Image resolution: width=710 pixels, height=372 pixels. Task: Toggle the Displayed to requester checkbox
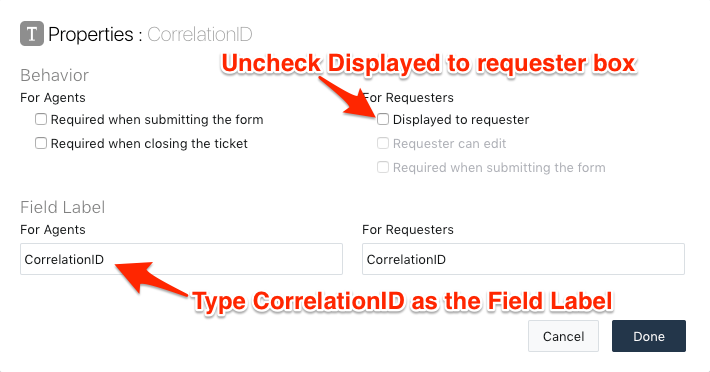pyautogui.click(x=383, y=119)
